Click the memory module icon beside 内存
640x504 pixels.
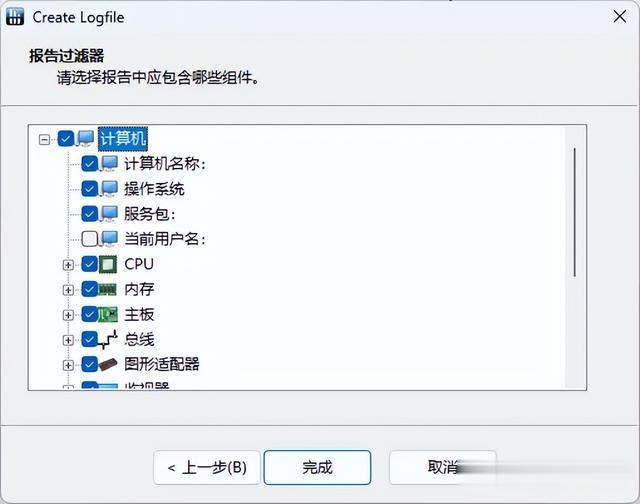[108, 290]
